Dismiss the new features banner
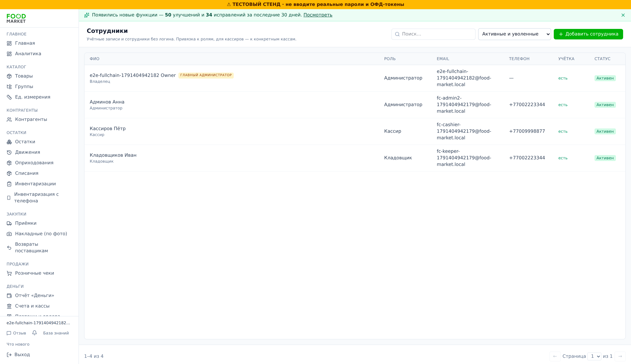The image size is (631, 364). 623,15
